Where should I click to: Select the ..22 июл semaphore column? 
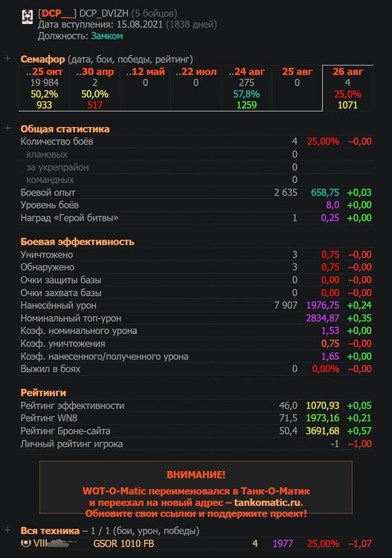pyautogui.click(x=196, y=88)
